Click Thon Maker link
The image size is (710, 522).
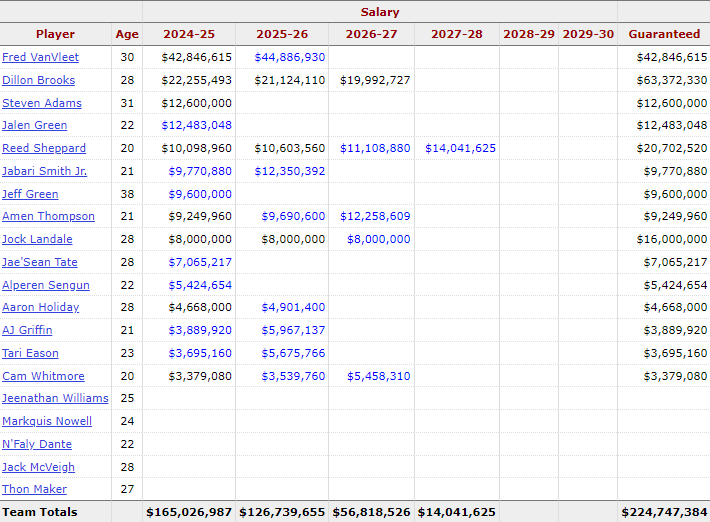(x=34, y=489)
